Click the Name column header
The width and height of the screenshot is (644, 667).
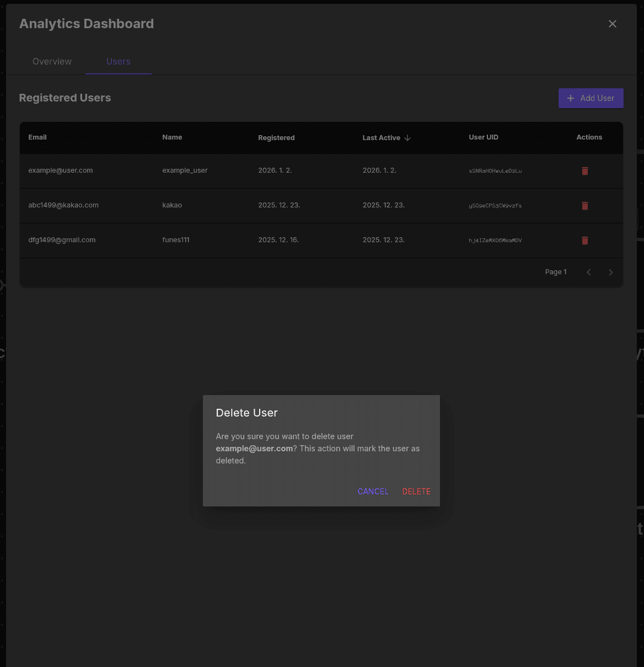[x=172, y=137]
